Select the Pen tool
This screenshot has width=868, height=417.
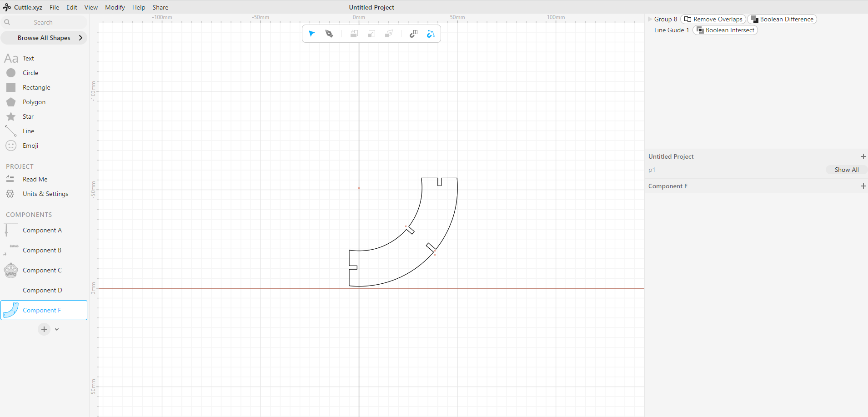329,34
